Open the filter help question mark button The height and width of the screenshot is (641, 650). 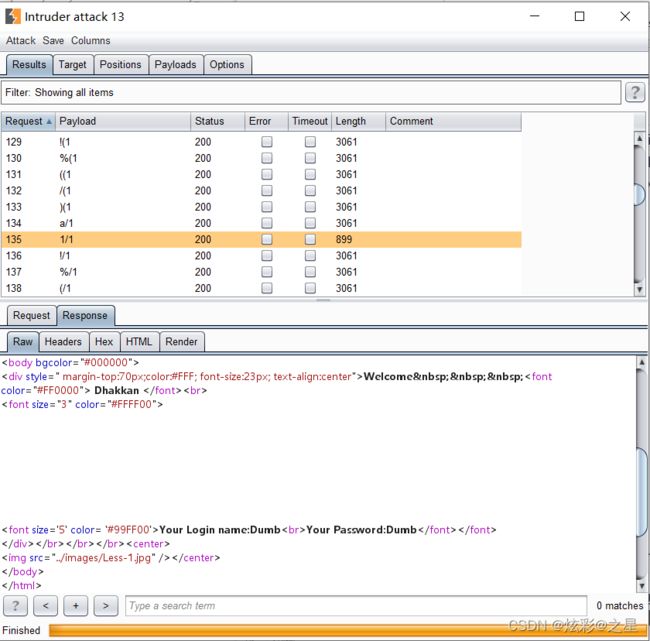point(635,92)
